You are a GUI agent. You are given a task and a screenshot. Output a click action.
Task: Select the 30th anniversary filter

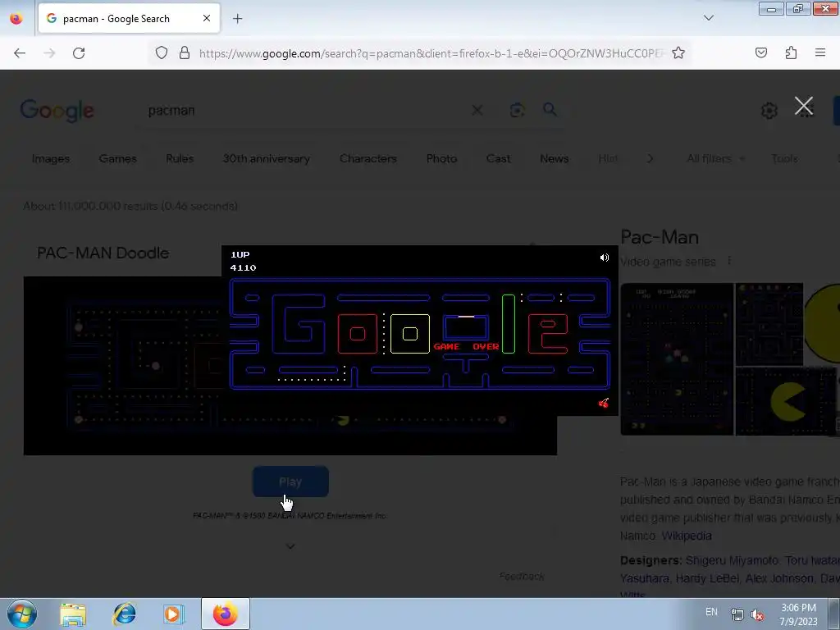tap(267, 158)
